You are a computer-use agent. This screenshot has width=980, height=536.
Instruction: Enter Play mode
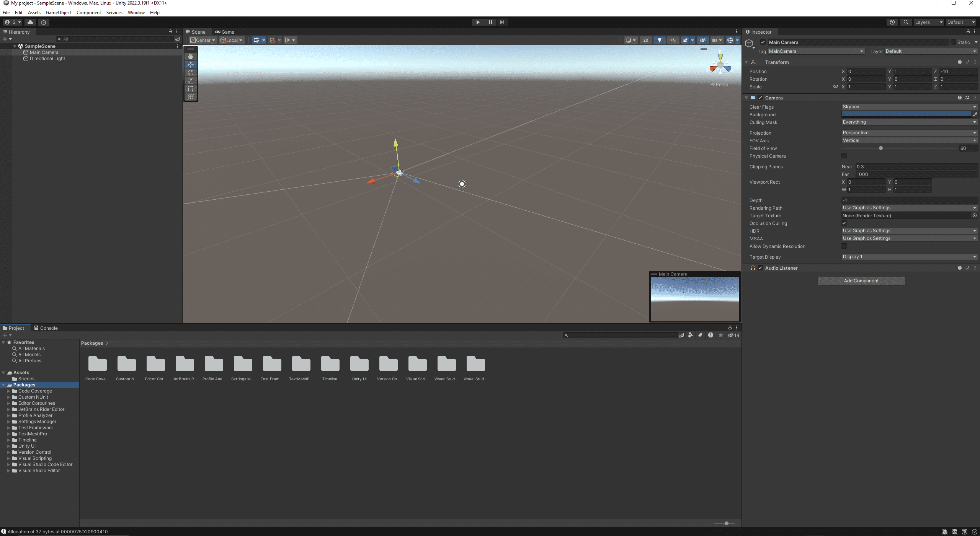[477, 22]
